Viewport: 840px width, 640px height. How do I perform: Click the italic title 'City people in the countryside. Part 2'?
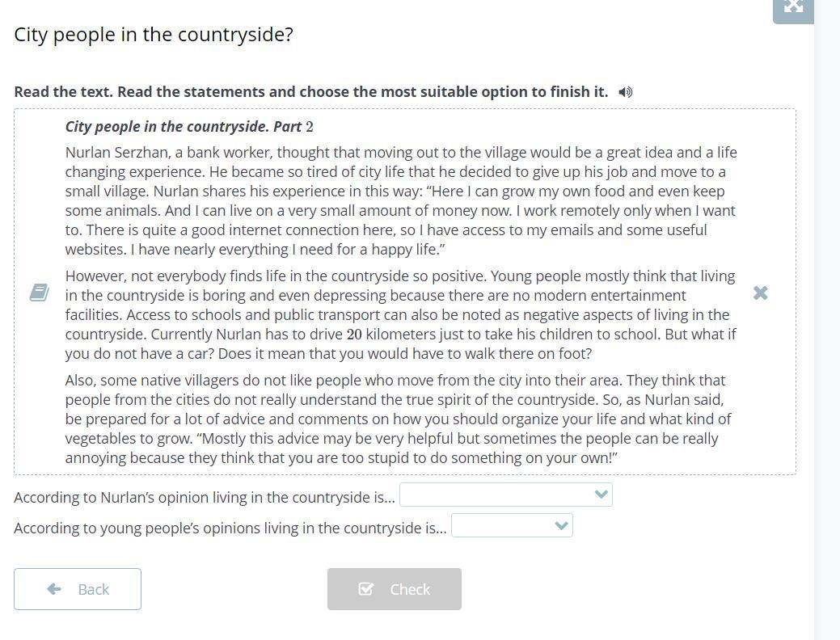189,127
